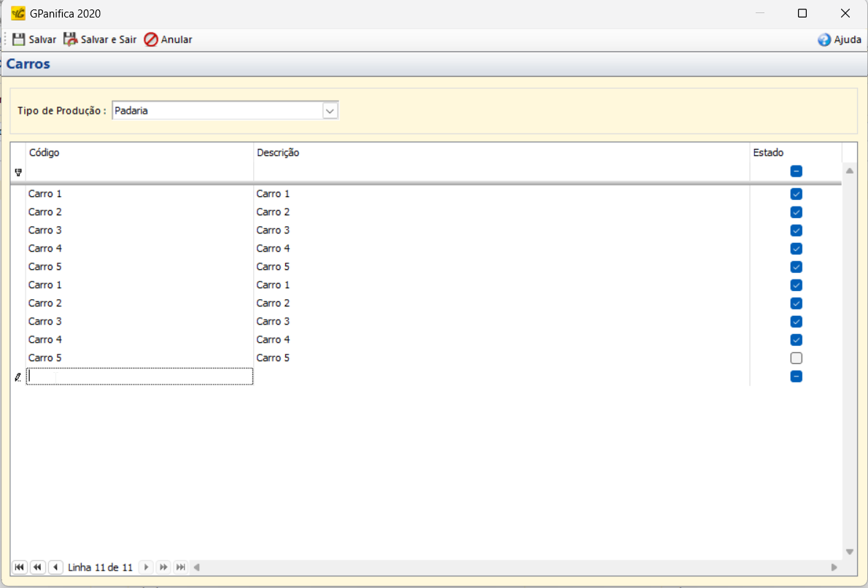Click the filter row funnel icon
The width and height of the screenshot is (868, 588).
pos(18,172)
